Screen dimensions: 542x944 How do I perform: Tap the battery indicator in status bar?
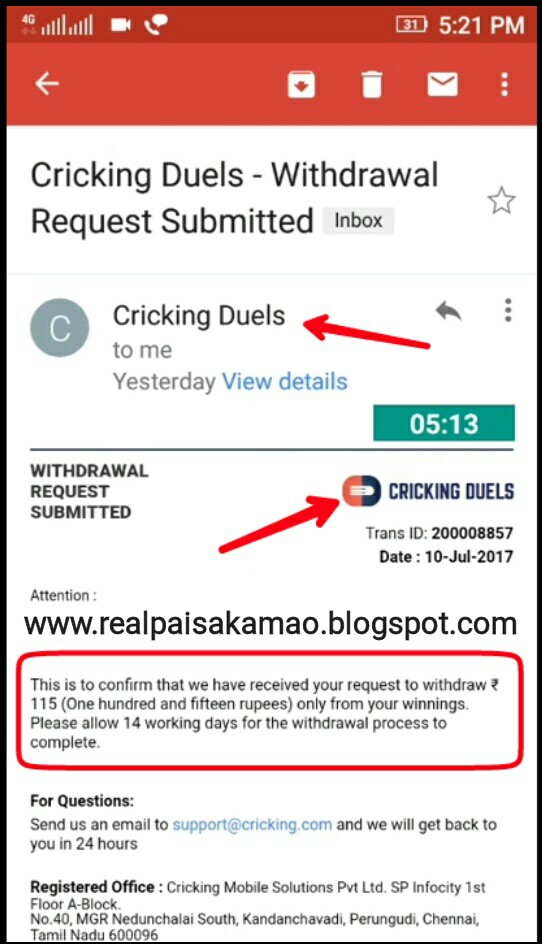(x=411, y=24)
